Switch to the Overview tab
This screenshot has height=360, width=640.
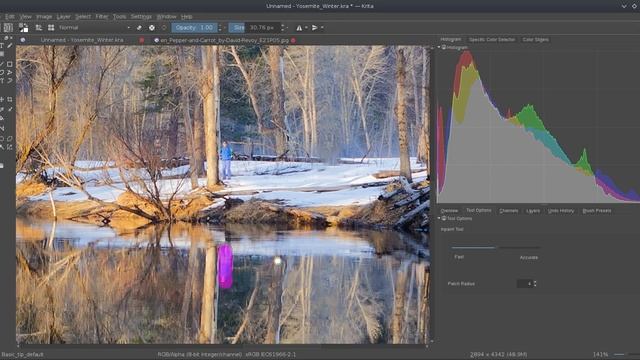coord(449,211)
